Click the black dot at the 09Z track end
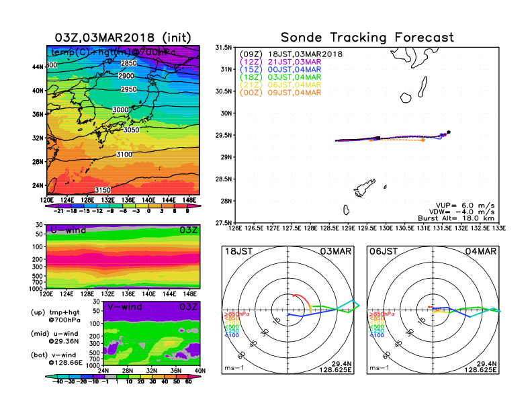This screenshot has height=411, width=532. (449, 132)
